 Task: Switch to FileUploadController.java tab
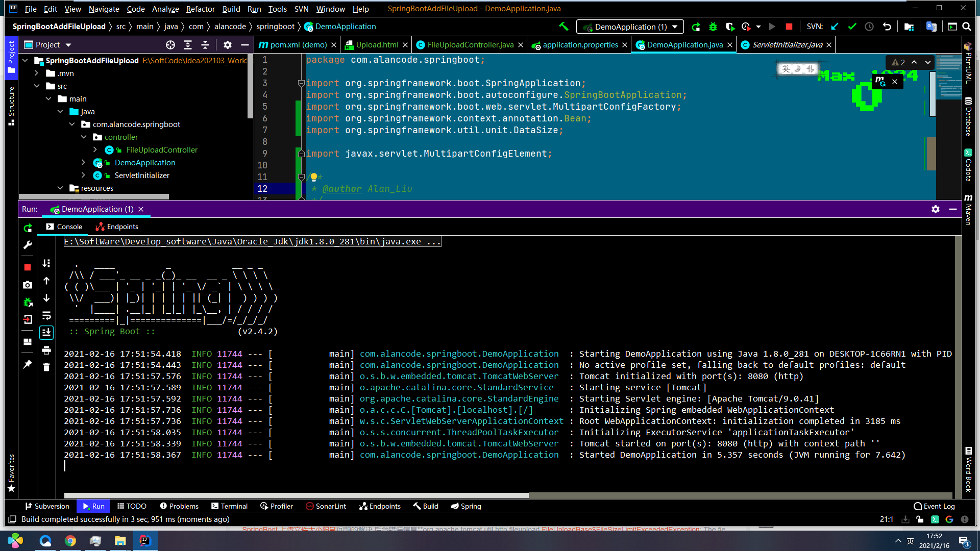[470, 45]
